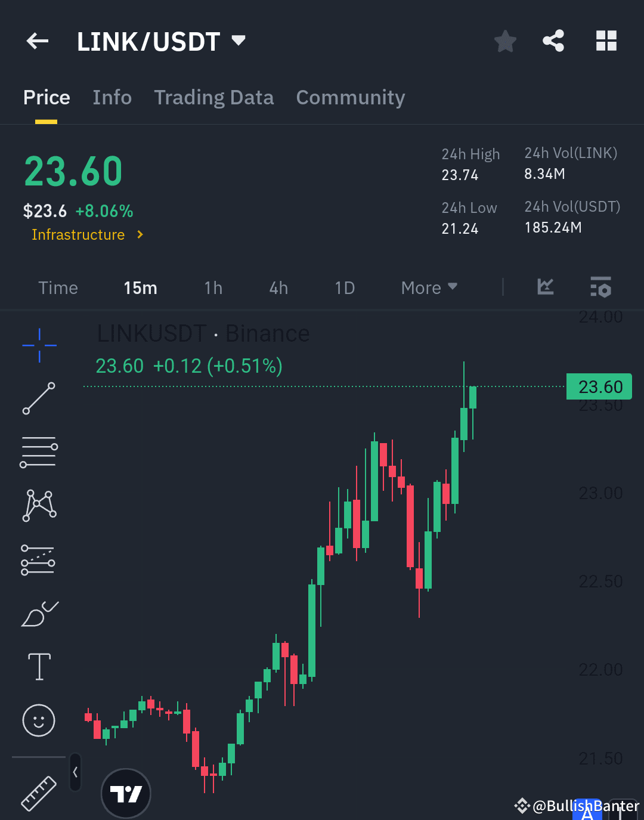Share the LINK/USDT chart
644x820 pixels.
[553, 41]
